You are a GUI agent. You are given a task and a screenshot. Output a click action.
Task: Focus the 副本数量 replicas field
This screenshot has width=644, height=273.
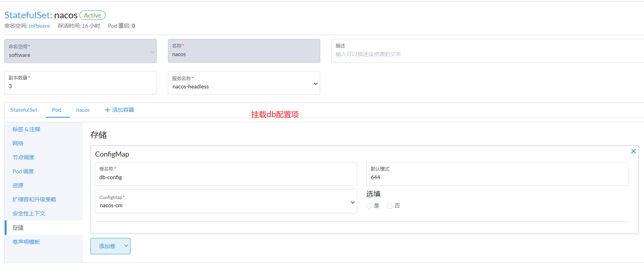(x=80, y=83)
